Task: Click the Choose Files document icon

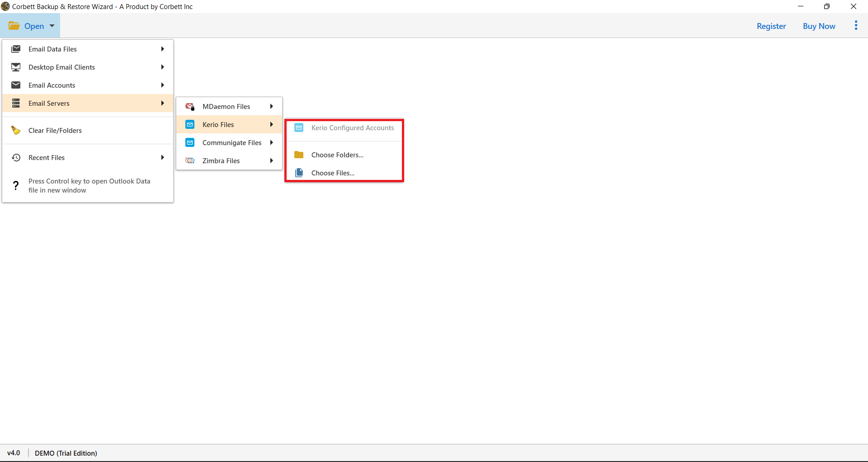Action: (x=299, y=173)
